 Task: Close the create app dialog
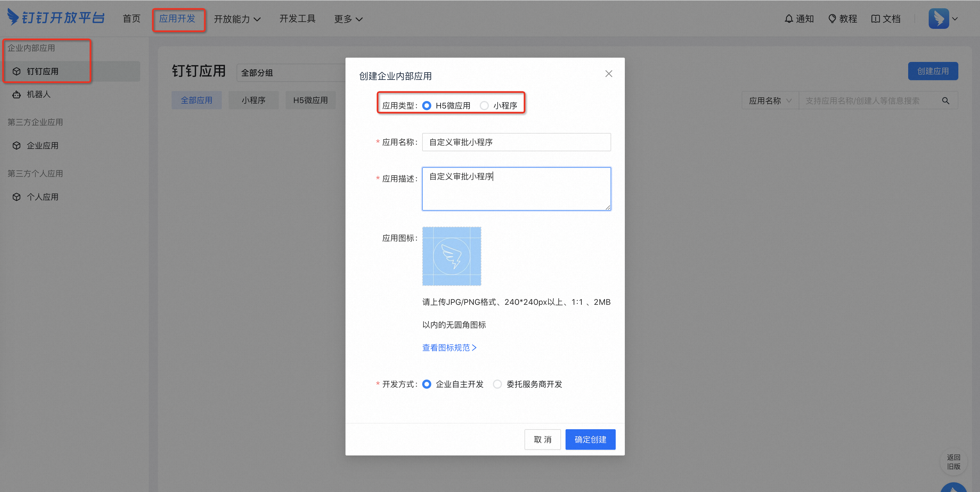point(609,74)
